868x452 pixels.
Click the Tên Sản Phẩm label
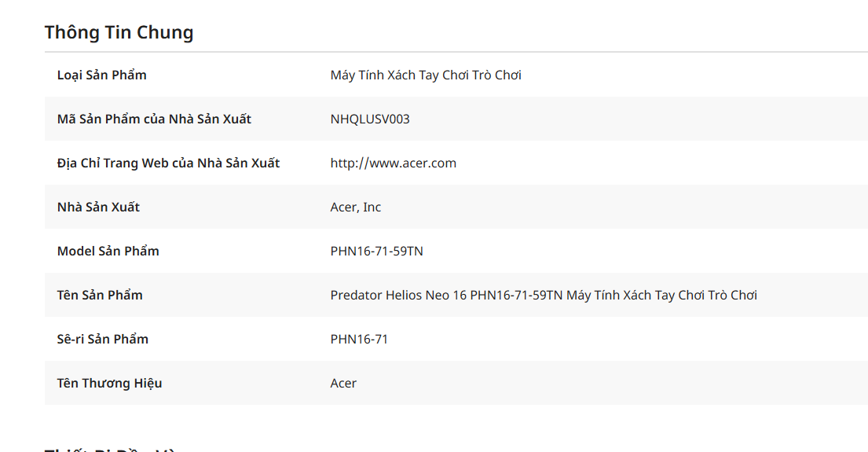(x=100, y=296)
